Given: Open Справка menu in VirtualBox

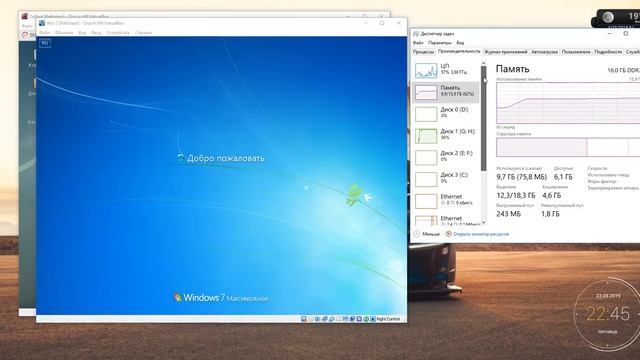Looking at the screenshot, I should (143, 33).
